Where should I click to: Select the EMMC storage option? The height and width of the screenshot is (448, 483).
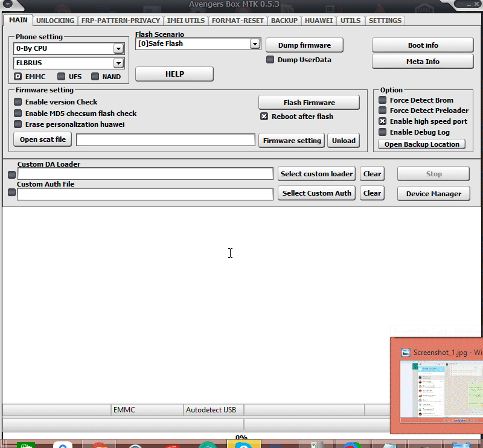(18, 77)
